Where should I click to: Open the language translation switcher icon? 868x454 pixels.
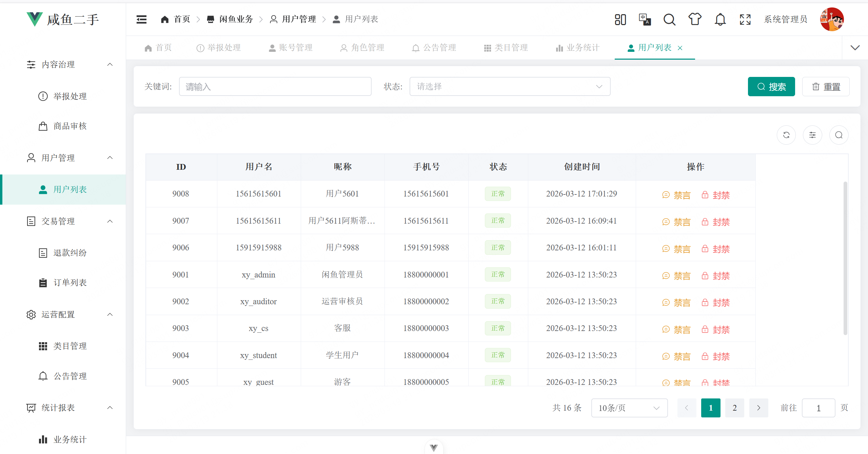(645, 19)
